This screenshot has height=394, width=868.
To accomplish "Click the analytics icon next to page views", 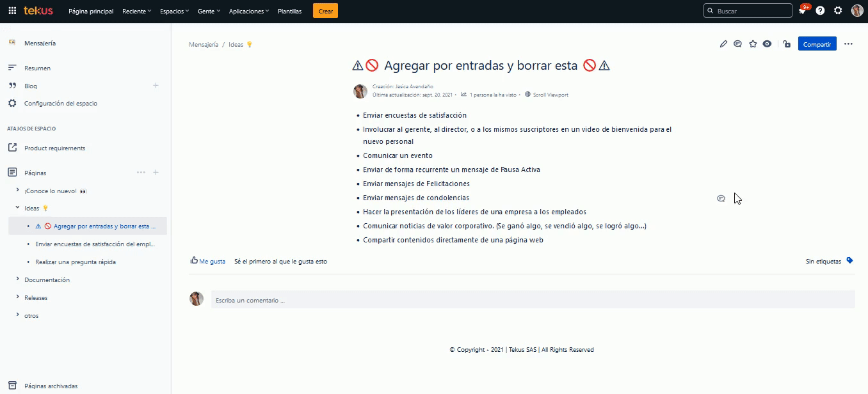I will (463, 94).
